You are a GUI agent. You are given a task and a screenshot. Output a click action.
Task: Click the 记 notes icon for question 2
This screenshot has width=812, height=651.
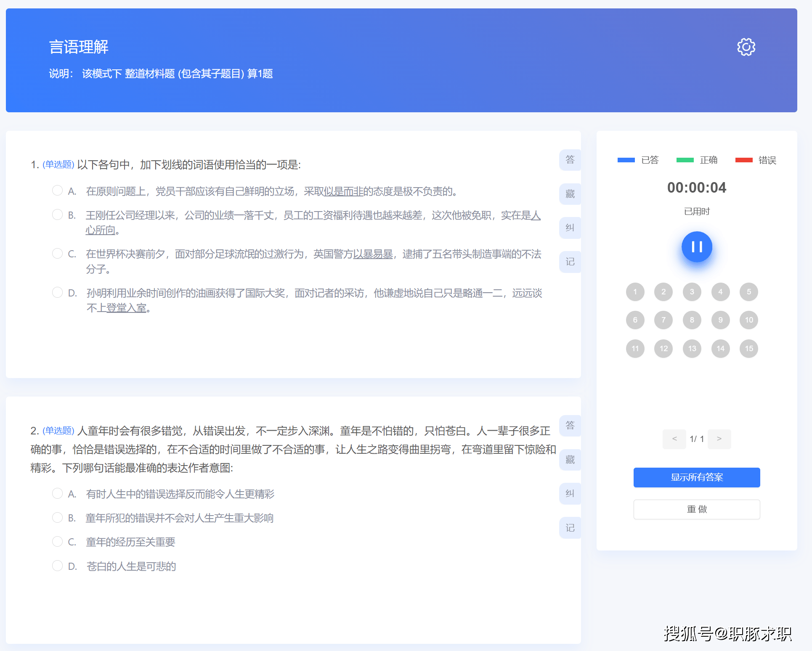pos(570,528)
